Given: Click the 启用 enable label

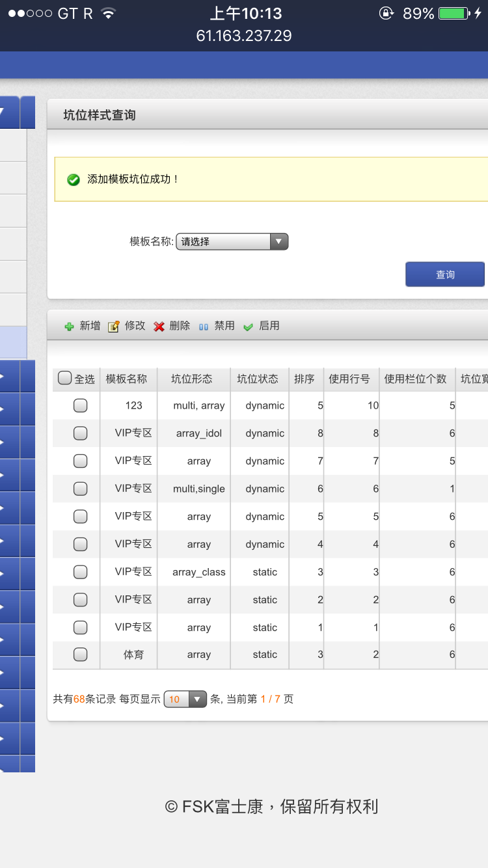Looking at the screenshot, I should pyautogui.click(x=269, y=326).
